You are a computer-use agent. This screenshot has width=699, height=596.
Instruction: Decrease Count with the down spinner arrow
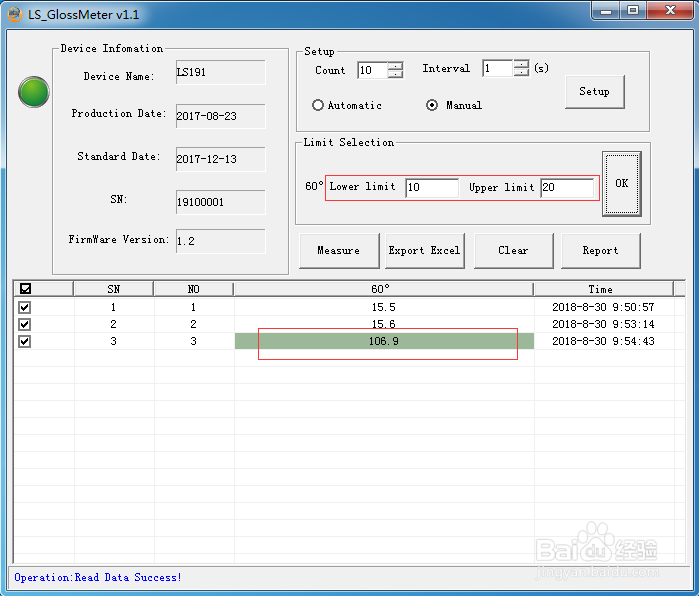click(395, 74)
